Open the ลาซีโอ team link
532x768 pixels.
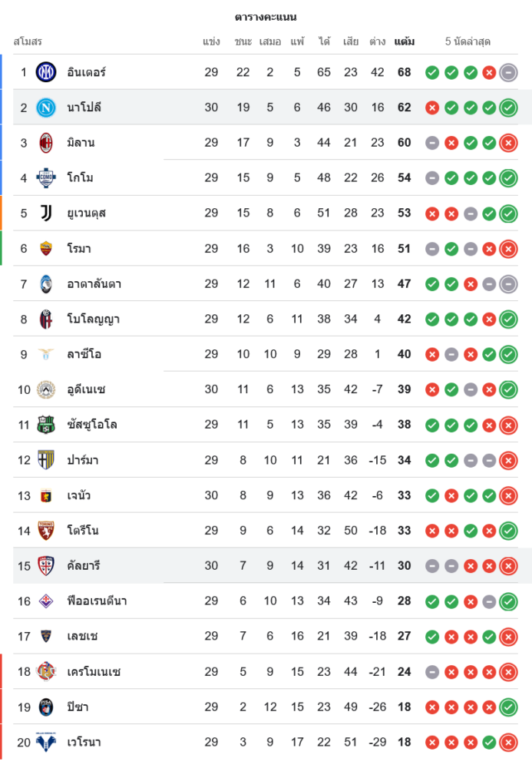pos(84,354)
